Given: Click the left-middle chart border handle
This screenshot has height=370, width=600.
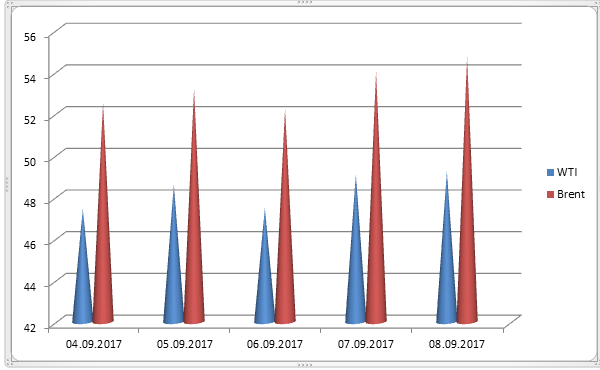Looking at the screenshot, I should pyautogui.click(x=7, y=185).
